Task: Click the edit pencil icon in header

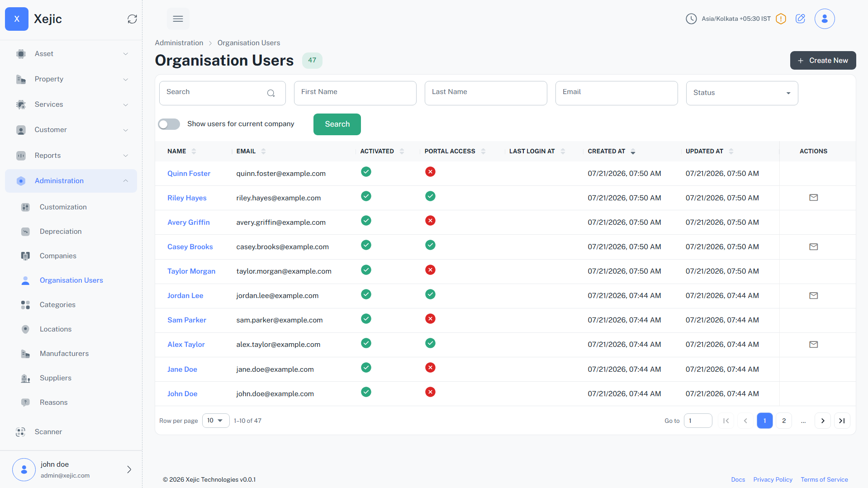Action: click(800, 19)
